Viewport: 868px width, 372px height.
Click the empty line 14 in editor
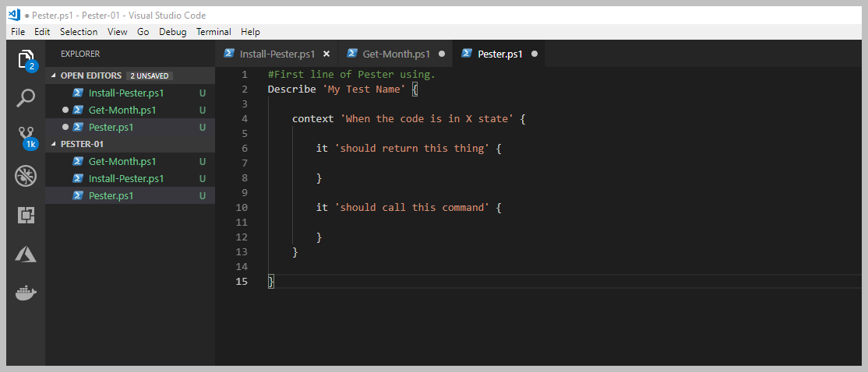(565, 267)
